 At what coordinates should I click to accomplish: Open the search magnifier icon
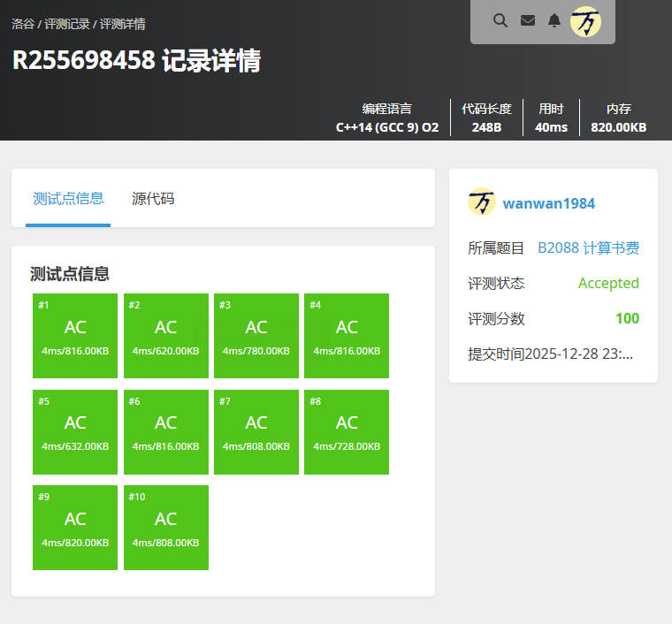[500, 20]
